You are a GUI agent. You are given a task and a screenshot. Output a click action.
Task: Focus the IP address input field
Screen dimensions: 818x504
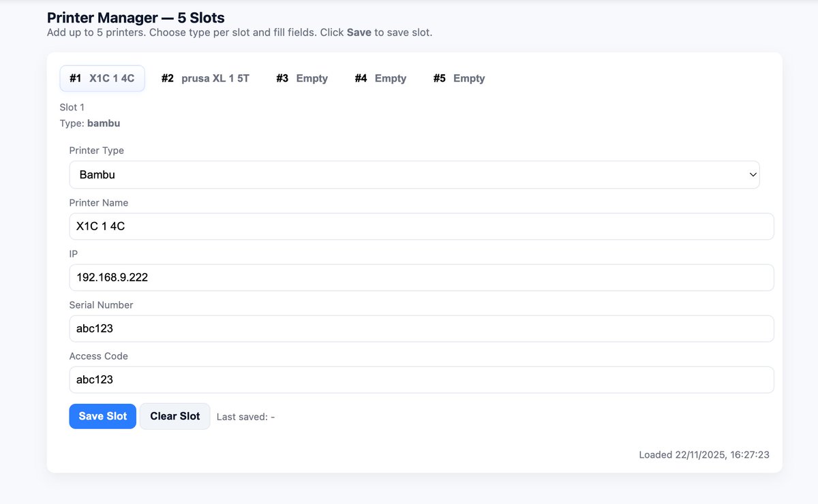click(421, 277)
